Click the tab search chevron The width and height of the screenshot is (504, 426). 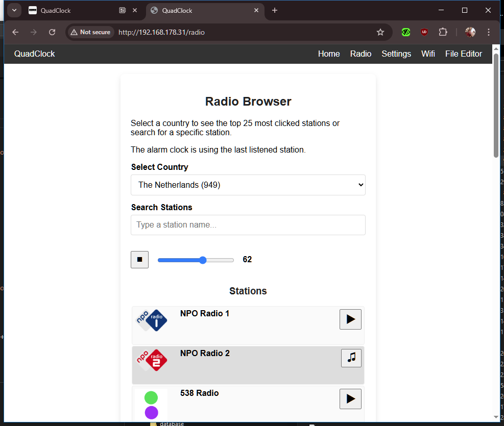(x=14, y=10)
